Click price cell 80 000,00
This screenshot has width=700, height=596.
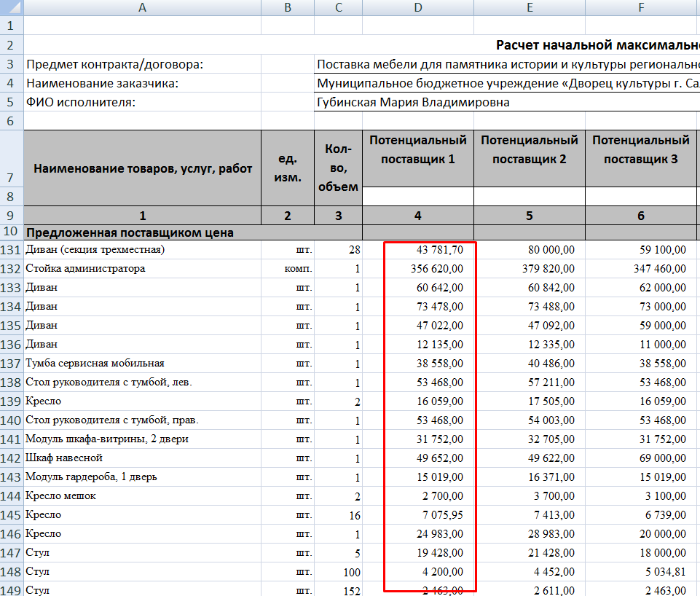(530, 250)
